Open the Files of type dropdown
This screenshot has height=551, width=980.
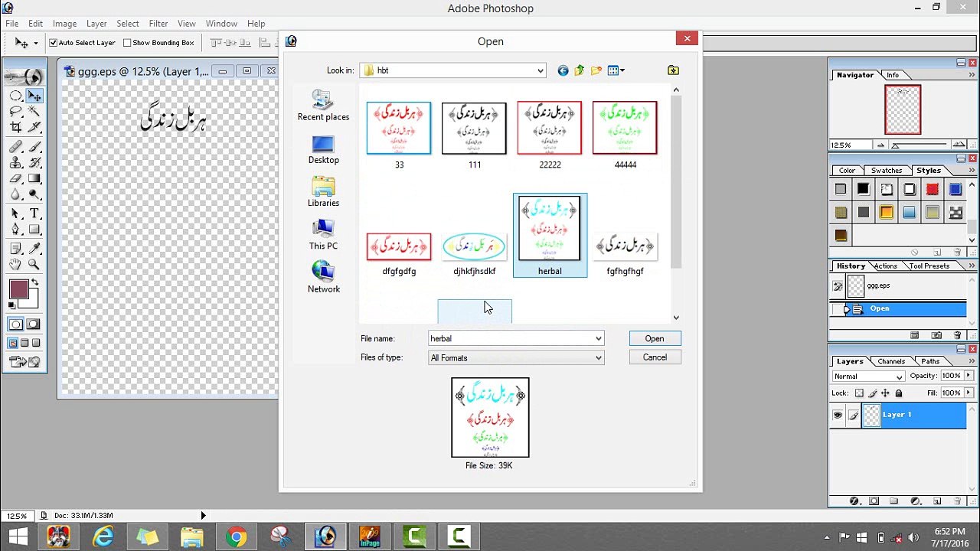(x=598, y=357)
